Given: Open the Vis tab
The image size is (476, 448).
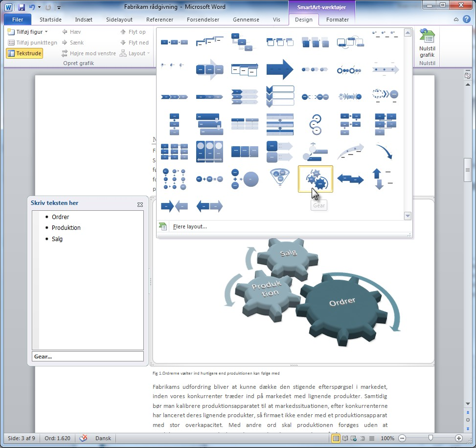Looking at the screenshot, I should tap(276, 20).
